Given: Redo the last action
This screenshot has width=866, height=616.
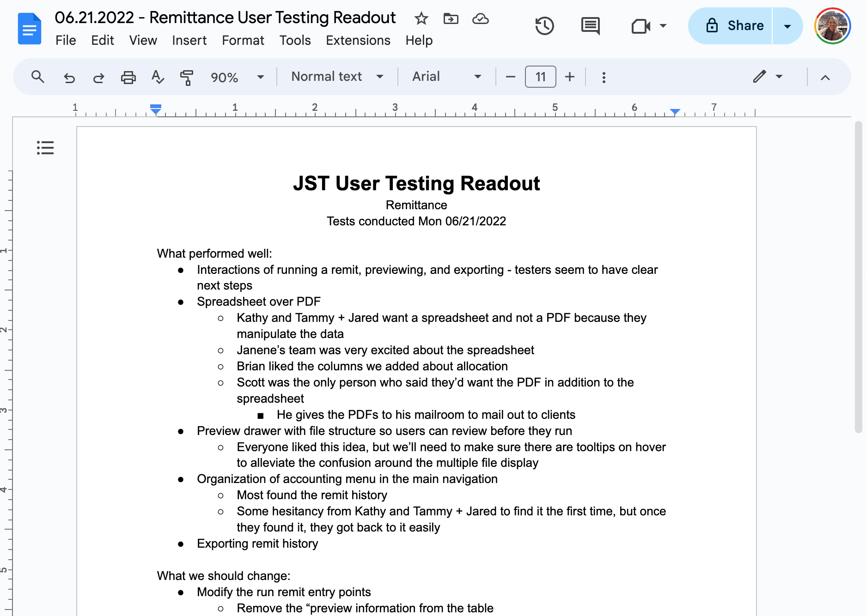Looking at the screenshot, I should (x=98, y=77).
